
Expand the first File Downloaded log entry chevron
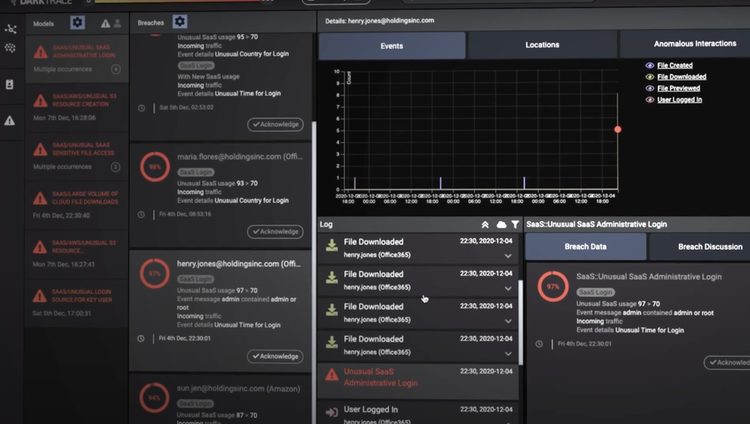tap(508, 256)
